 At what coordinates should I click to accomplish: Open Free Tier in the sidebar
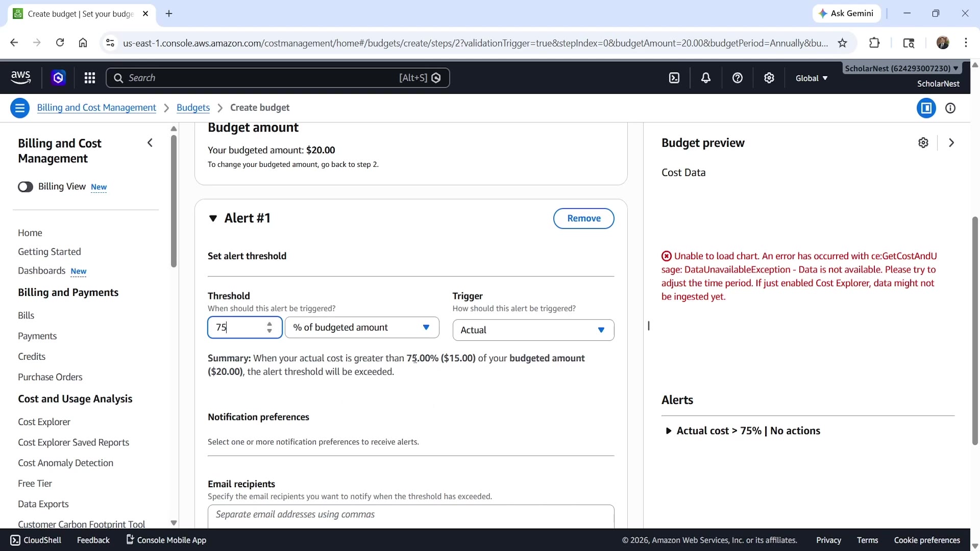(35, 483)
